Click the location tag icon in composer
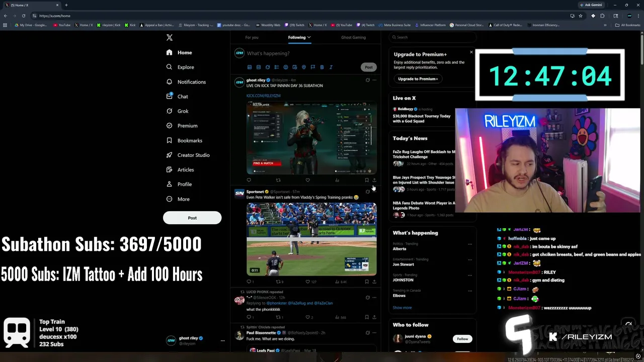 click(x=304, y=67)
